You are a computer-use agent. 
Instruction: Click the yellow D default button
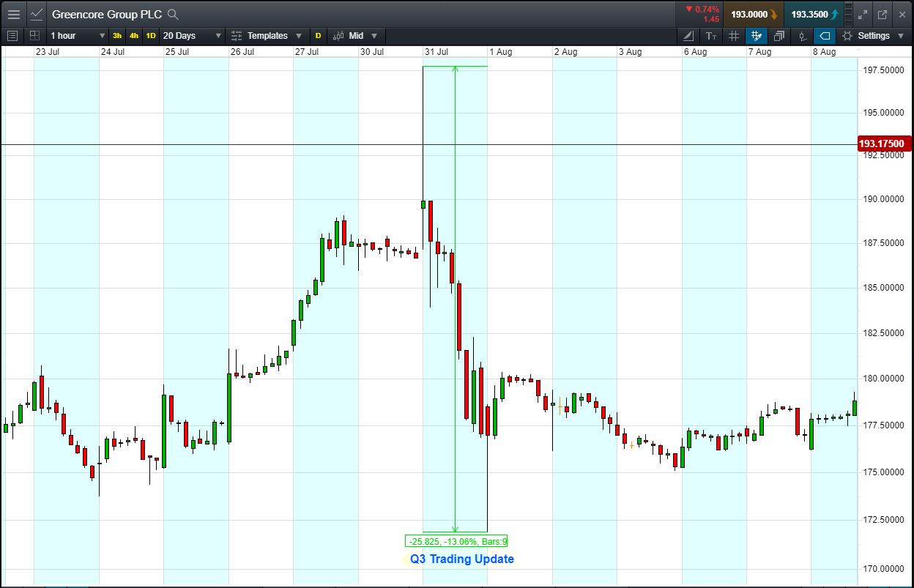318,35
